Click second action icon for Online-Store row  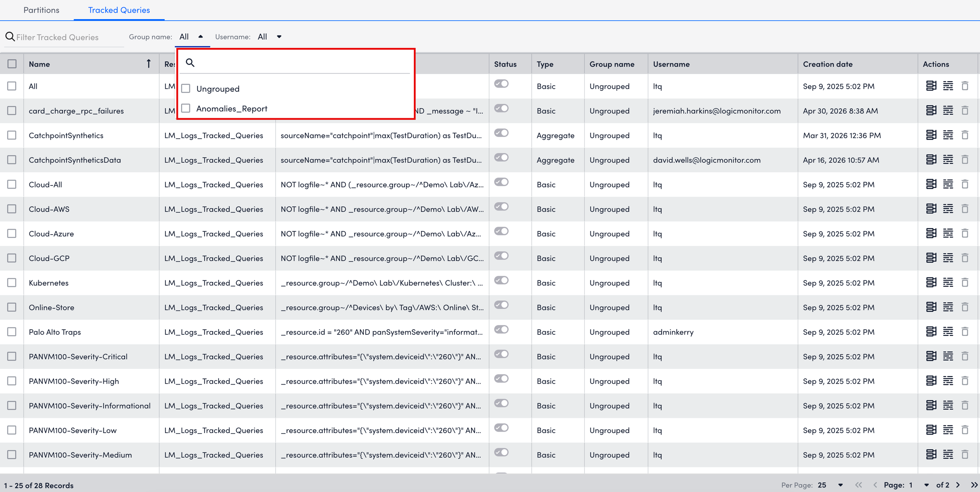(948, 307)
